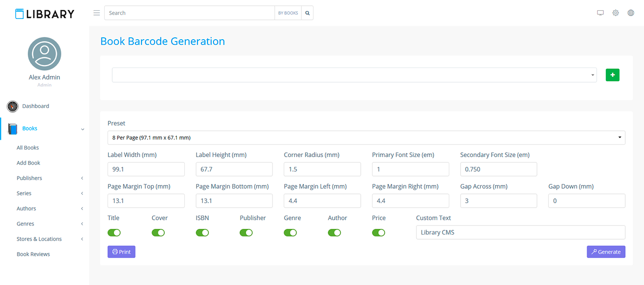Expand the Publishers submenu

click(29, 178)
